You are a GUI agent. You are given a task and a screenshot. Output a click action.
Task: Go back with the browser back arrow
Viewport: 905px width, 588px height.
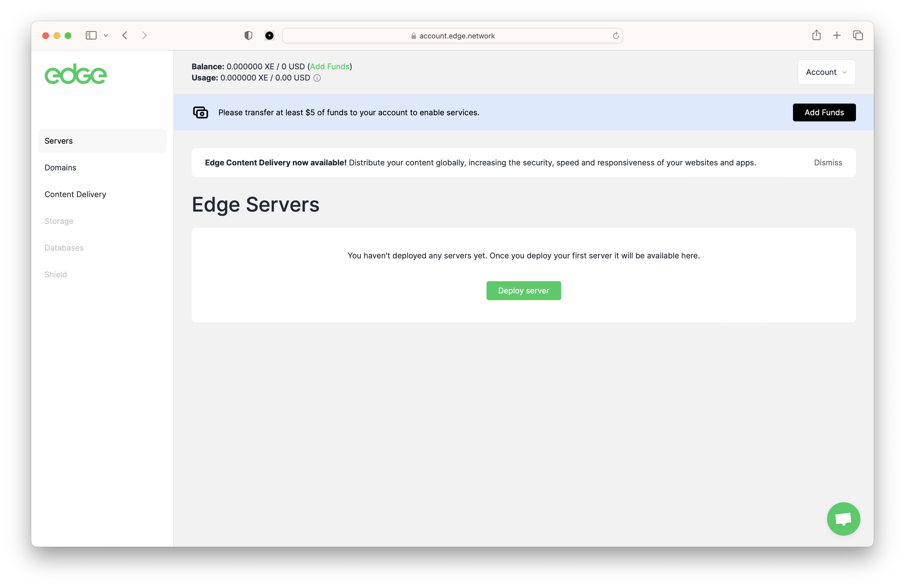[x=125, y=35]
